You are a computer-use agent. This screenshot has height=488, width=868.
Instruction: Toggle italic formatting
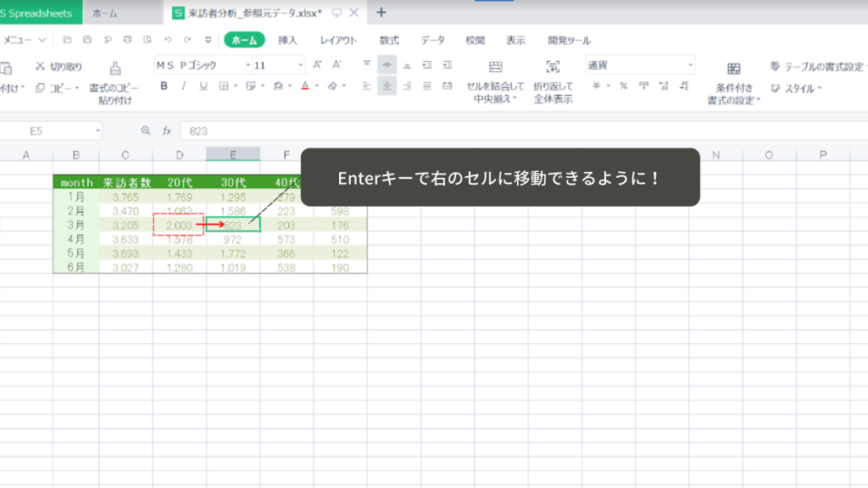pyautogui.click(x=184, y=86)
